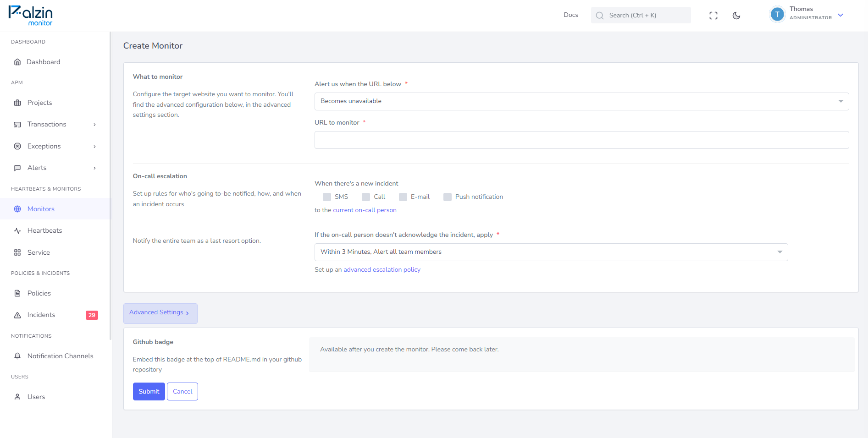Click the Exceptions circle-x icon
The height and width of the screenshot is (438, 868).
pyautogui.click(x=17, y=146)
